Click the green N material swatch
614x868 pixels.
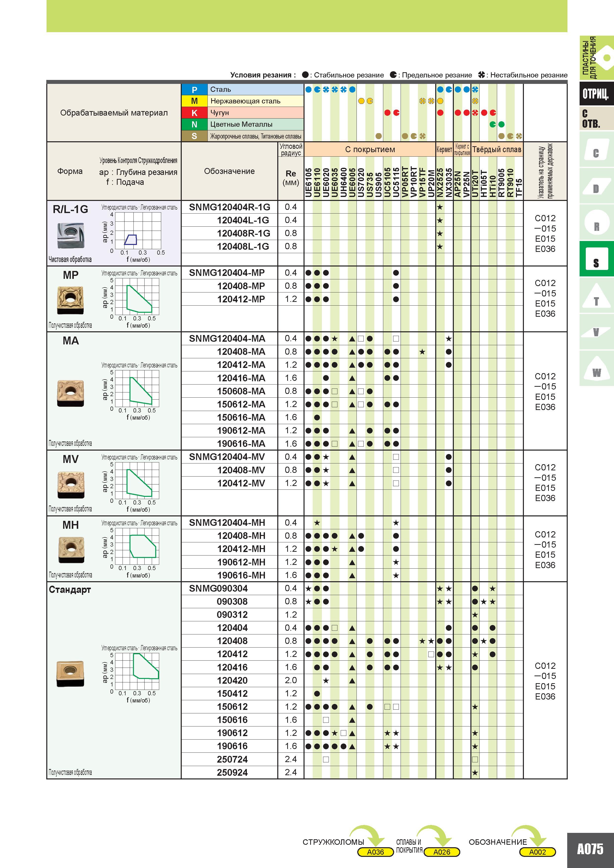[x=194, y=124]
